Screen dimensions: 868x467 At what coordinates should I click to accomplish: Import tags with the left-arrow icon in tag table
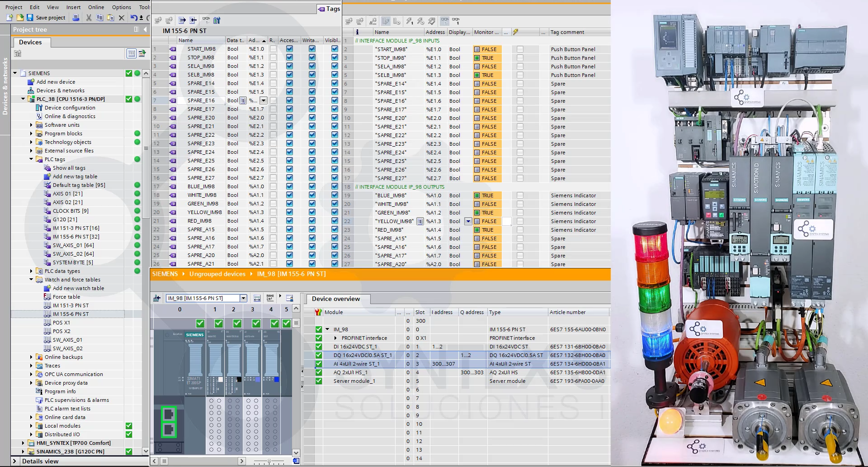[193, 20]
